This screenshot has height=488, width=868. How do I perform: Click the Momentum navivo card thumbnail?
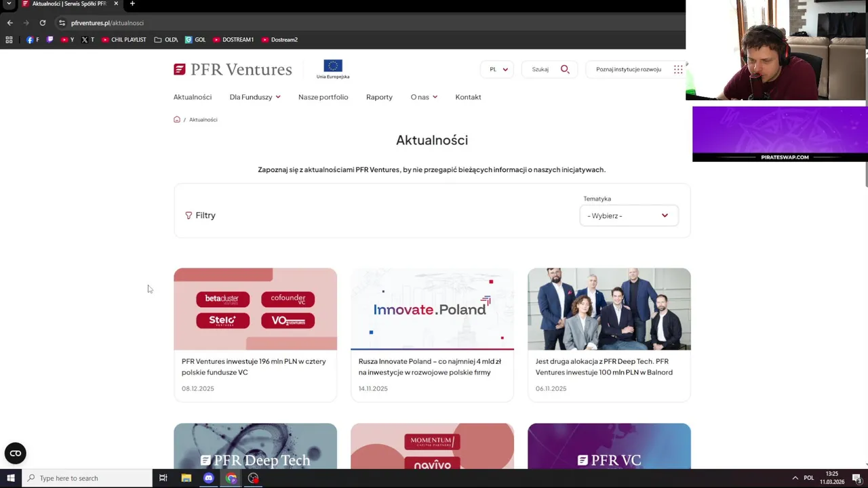click(x=432, y=446)
